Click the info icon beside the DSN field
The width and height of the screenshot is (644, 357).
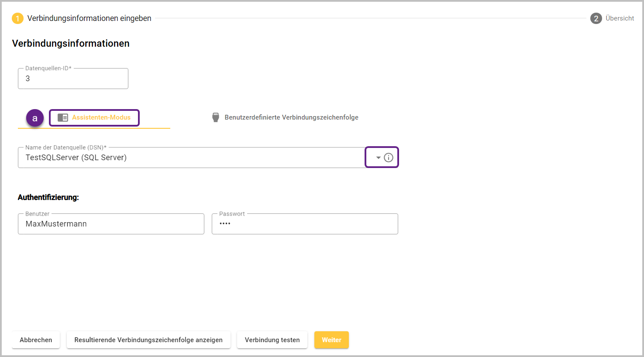[x=388, y=158]
